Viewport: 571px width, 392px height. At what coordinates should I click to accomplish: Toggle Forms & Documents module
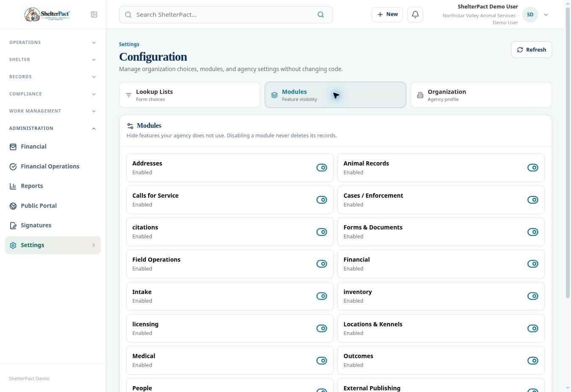coord(532,232)
